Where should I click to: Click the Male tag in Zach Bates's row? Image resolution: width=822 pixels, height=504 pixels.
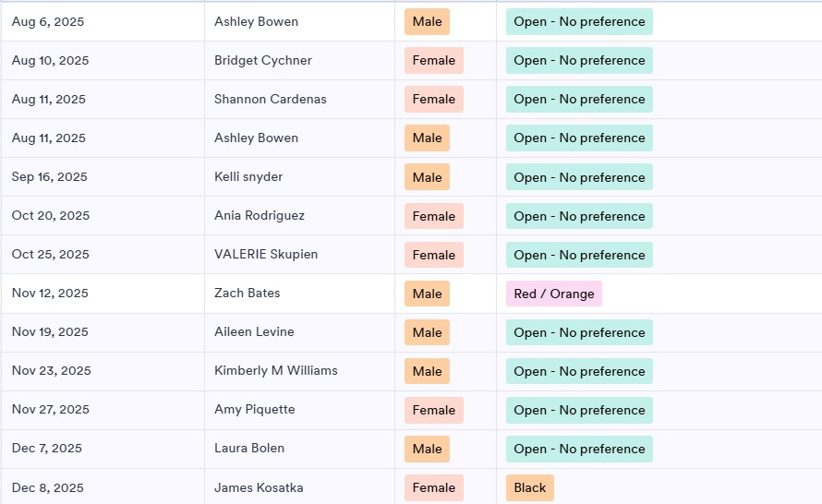(x=427, y=294)
